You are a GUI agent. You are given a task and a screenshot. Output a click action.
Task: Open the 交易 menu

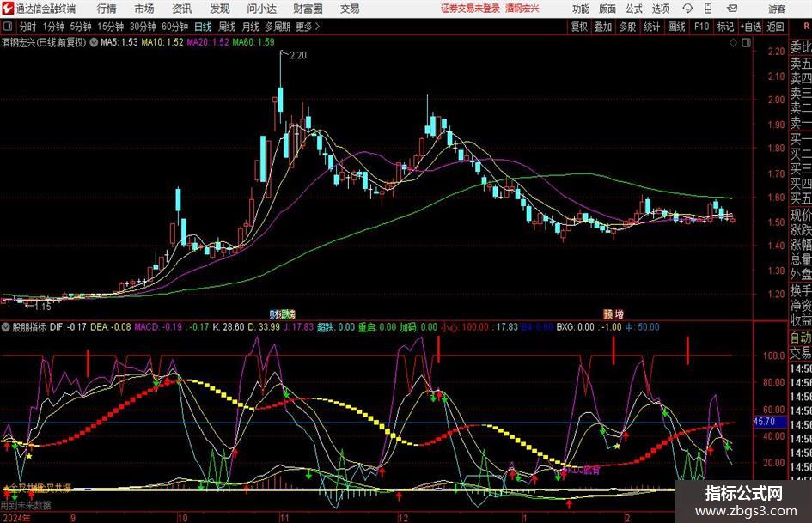(x=350, y=9)
